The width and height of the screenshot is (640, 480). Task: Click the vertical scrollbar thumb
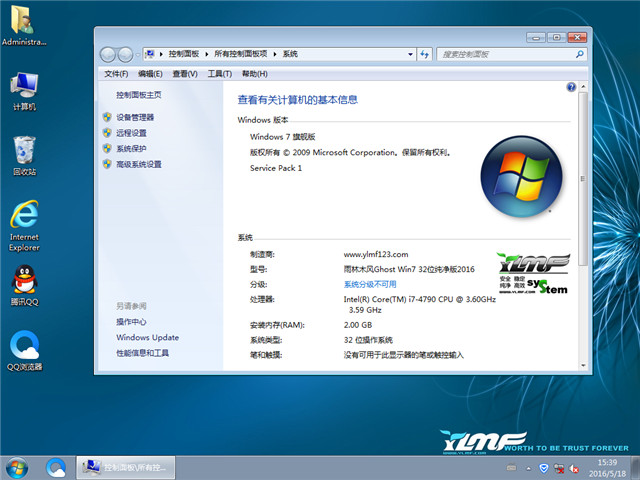(x=583, y=178)
